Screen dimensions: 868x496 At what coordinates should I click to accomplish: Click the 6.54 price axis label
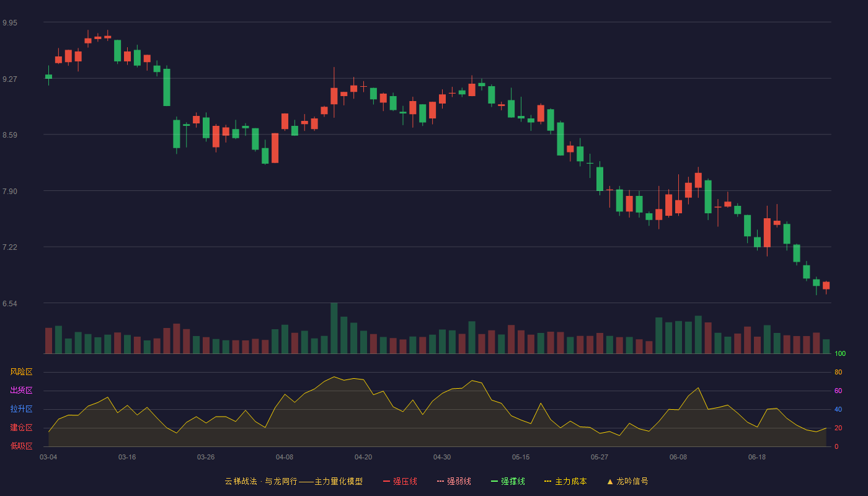click(10, 304)
